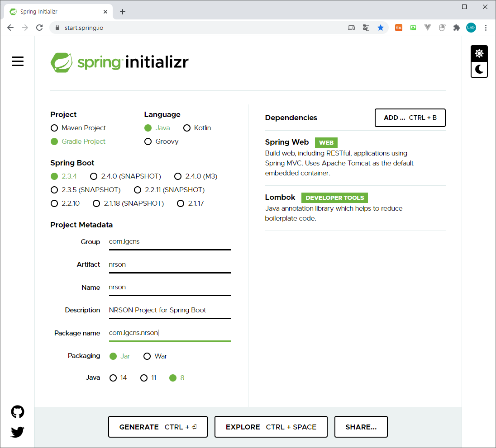
Task: Open a new browser tab
Action: (123, 12)
